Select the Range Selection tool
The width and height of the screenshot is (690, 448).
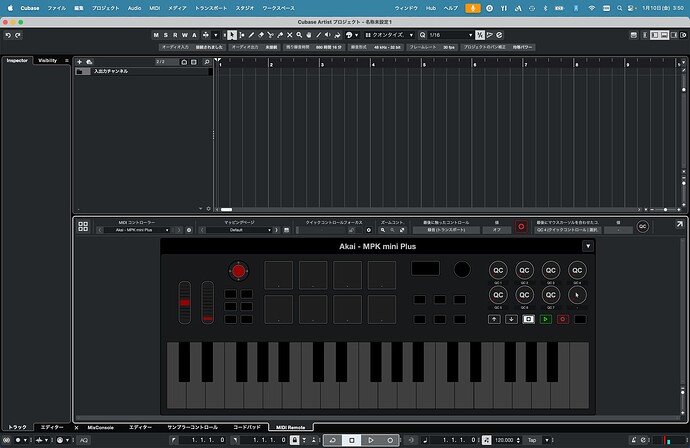242,35
